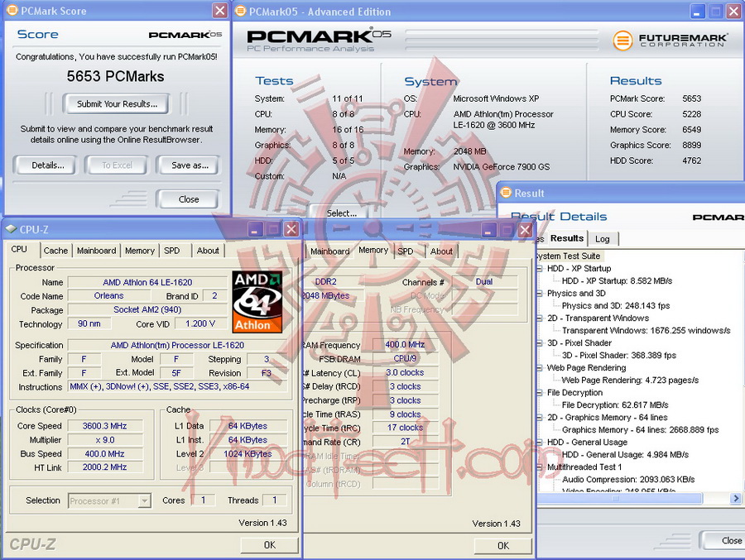The width and height of the screenshot is (745, 560).
Task: Select Results tab in Result Details
Action: [x=567, y=238]
